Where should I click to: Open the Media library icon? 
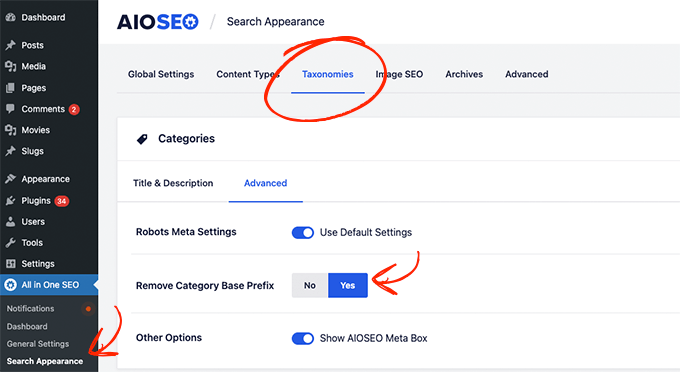(x=10, y=66)
